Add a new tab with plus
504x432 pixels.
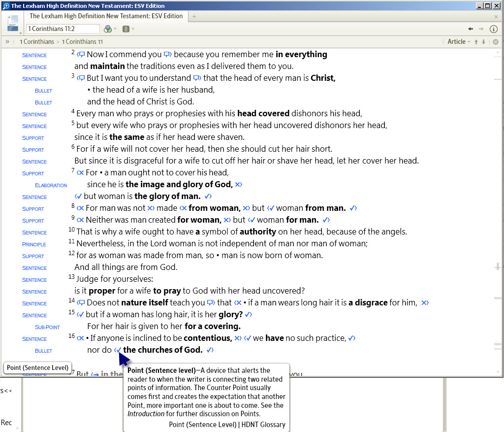(194, 16)
